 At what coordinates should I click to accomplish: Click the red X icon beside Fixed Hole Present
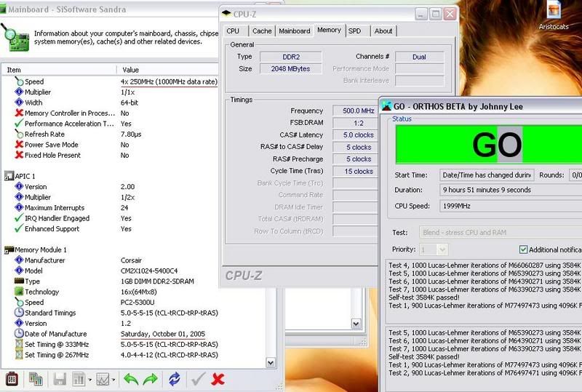(x=20, y=155)
